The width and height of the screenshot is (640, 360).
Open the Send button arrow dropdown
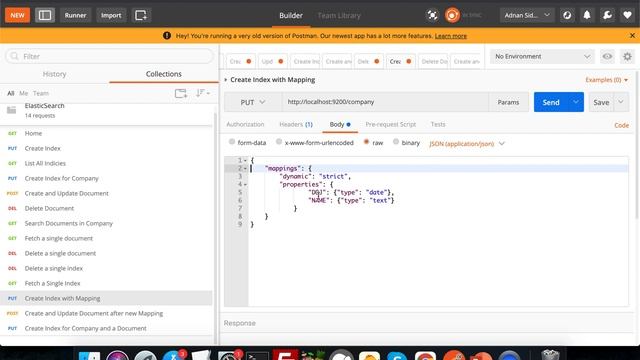point(576,102)
